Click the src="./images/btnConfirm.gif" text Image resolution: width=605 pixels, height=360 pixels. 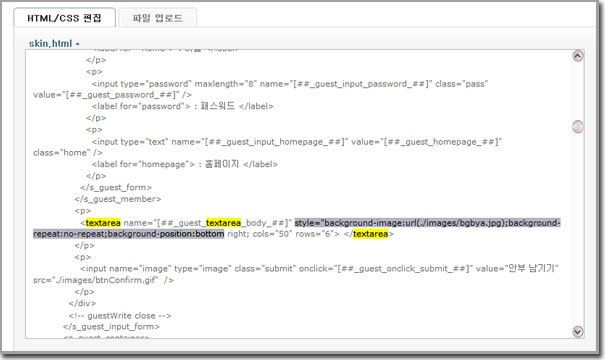[x=96, y=280]
